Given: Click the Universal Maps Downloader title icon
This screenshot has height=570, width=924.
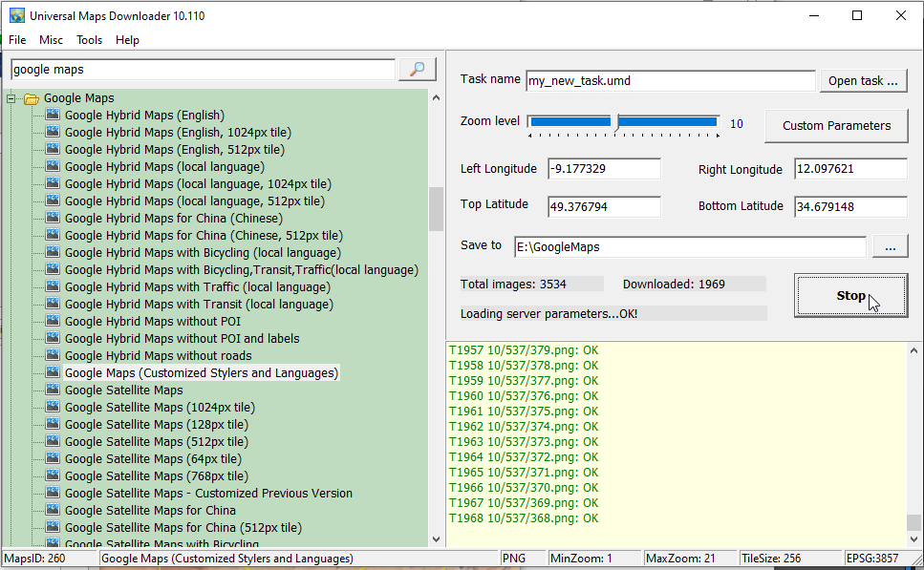Looking at the screenshot, I should click(x=16, y=15).
